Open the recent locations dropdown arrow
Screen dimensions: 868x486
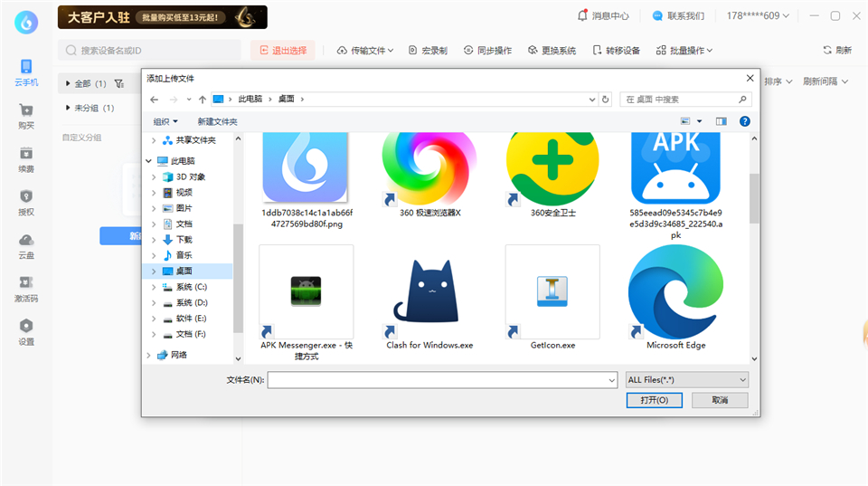189,100
